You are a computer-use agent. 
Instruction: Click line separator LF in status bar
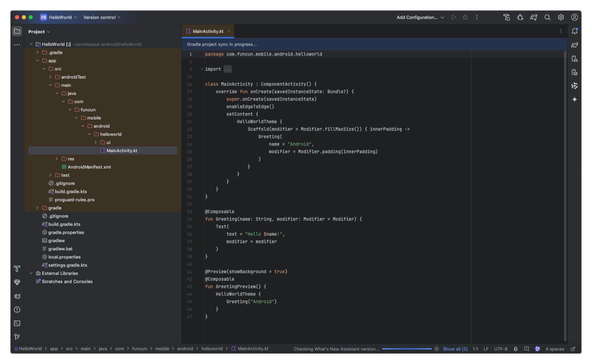coord(486,349)
